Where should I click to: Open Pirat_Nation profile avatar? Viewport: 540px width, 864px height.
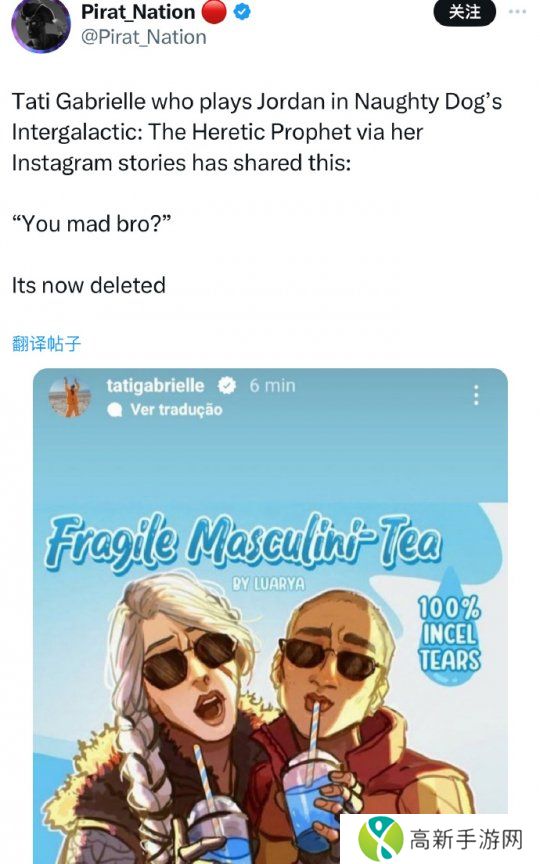point(41,24)
